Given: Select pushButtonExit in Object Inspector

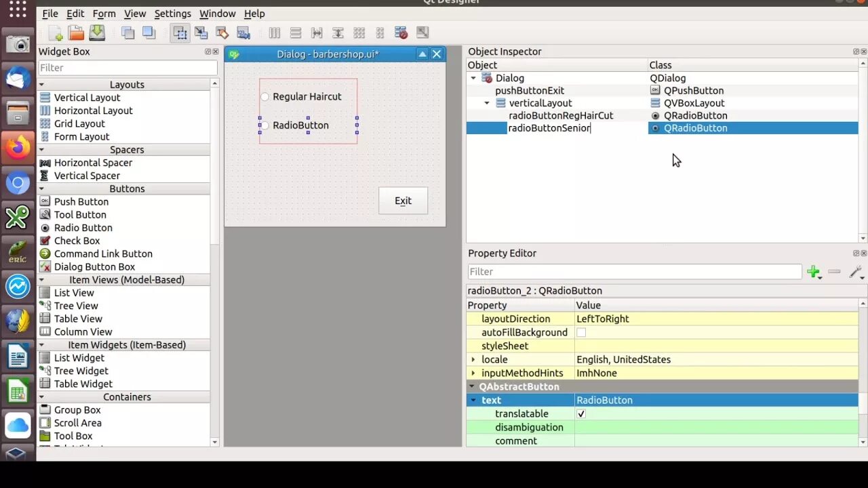Looking at the screenshot, I should (530, 91).
